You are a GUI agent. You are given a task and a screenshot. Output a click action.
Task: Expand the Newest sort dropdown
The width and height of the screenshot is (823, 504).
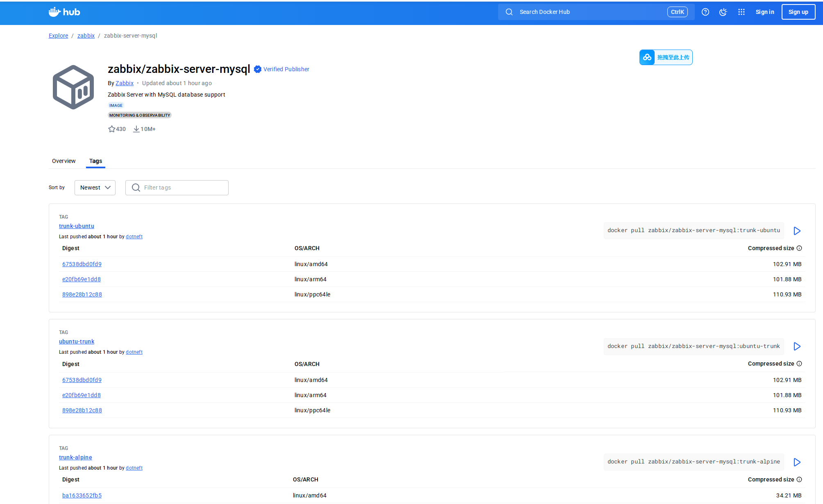[x=95, y=188]
